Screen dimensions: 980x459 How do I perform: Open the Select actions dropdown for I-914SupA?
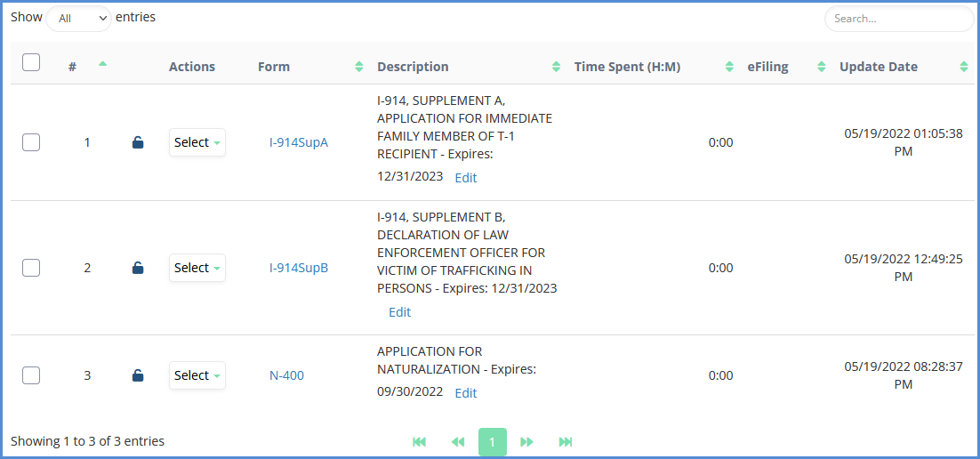click(x=197, y=142)
